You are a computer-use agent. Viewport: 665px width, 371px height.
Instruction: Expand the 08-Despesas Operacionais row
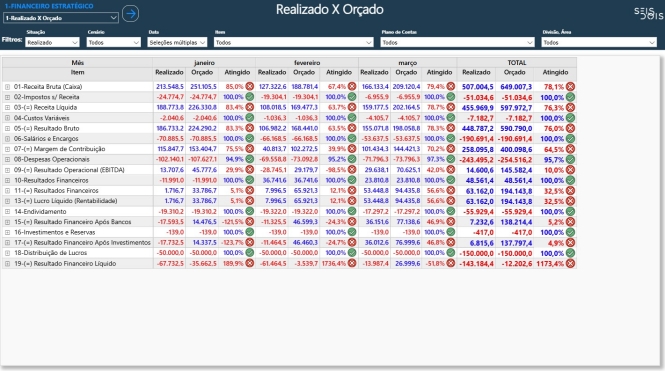pos(7,159)
